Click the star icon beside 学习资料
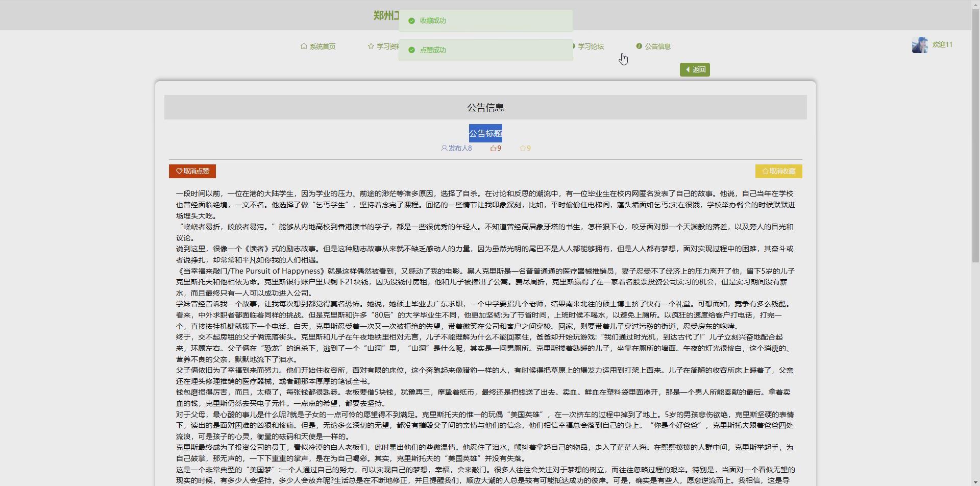Image resolution: width=980 pixels, height=486 pixels. [371, 46]
